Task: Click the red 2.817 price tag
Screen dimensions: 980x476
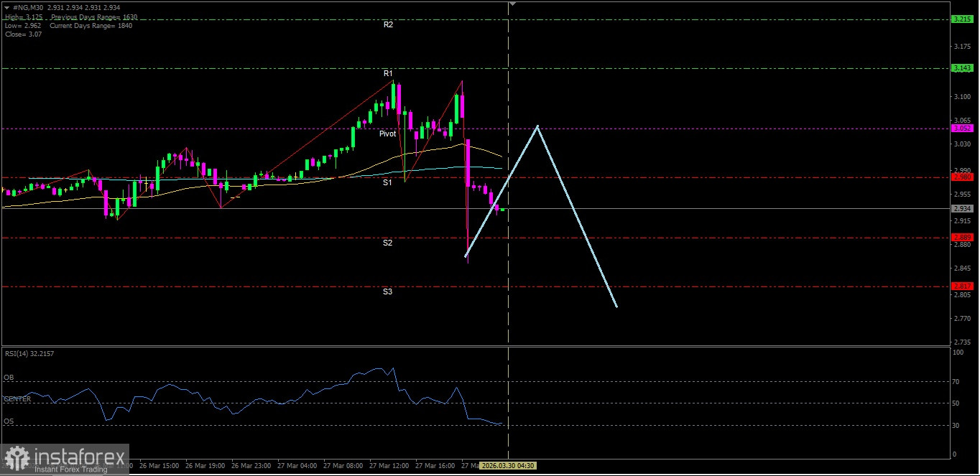Action: click(961, 286)
